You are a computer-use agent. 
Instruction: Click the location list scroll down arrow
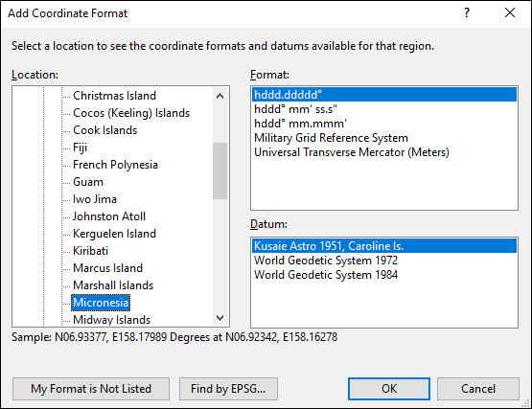click(x=220, y=318)
